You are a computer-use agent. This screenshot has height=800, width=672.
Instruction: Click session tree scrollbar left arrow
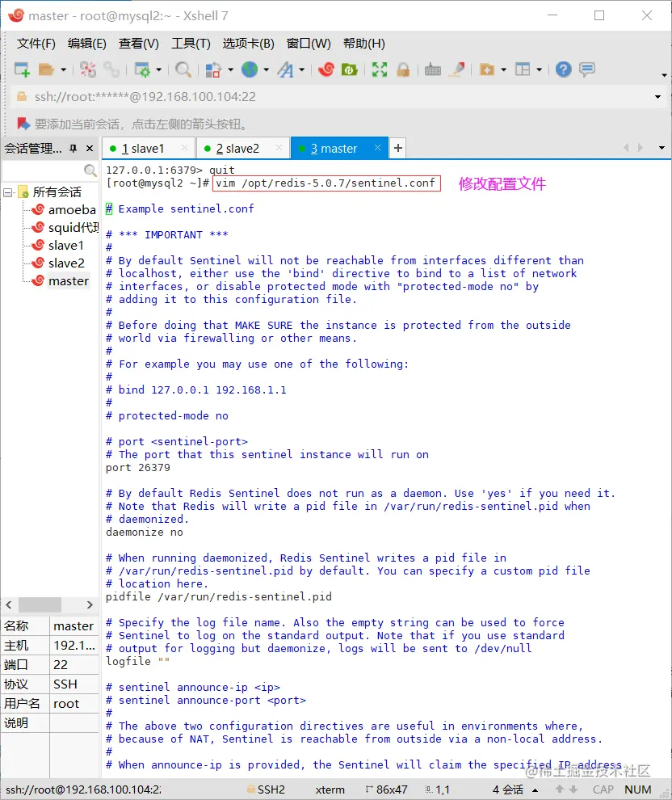click(x=9, y=605)
